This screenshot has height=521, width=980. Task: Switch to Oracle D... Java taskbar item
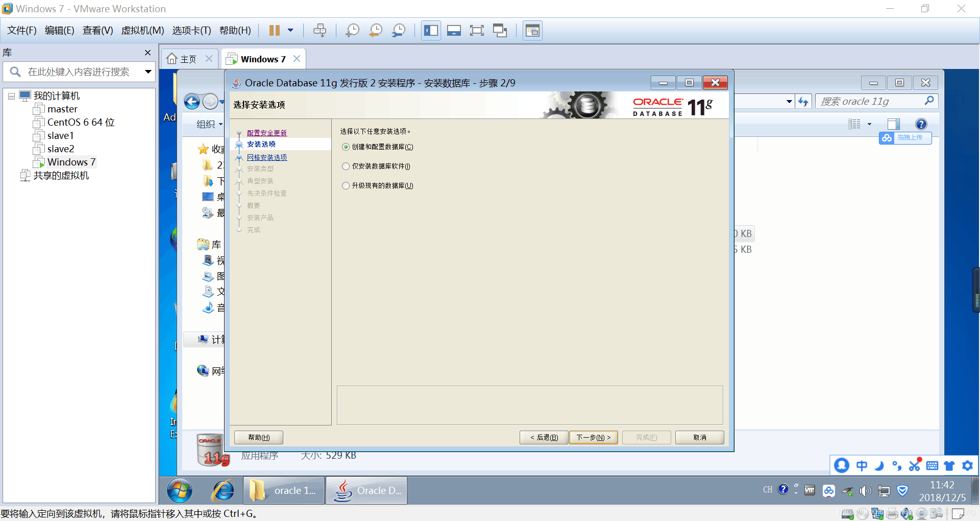(366, 491)
